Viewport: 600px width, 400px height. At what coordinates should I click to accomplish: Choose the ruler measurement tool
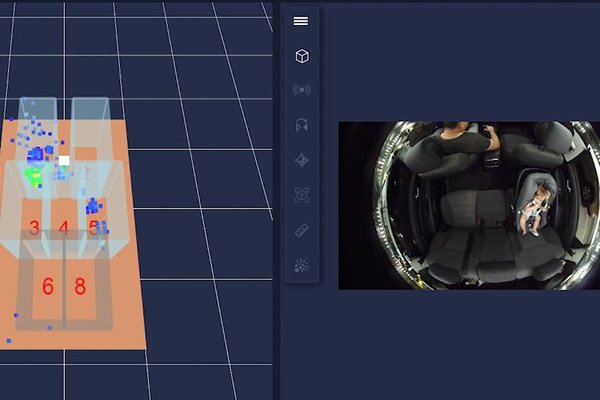301,230
